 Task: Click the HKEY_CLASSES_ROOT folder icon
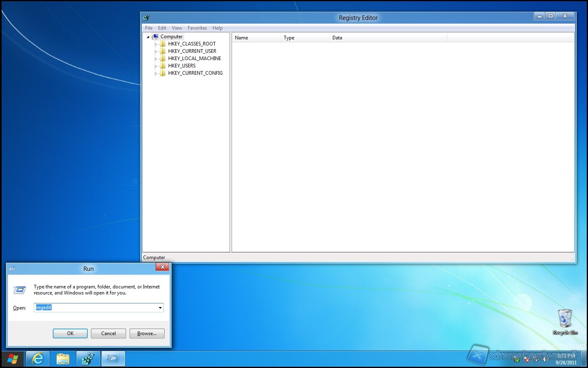click(163, 44)
